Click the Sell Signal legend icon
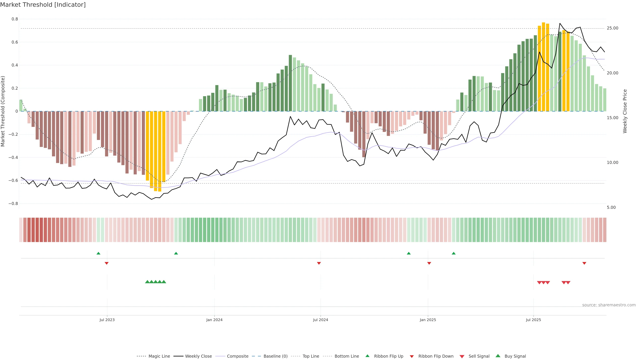This screenshot has width=644, height=362. tap(462, 356)
